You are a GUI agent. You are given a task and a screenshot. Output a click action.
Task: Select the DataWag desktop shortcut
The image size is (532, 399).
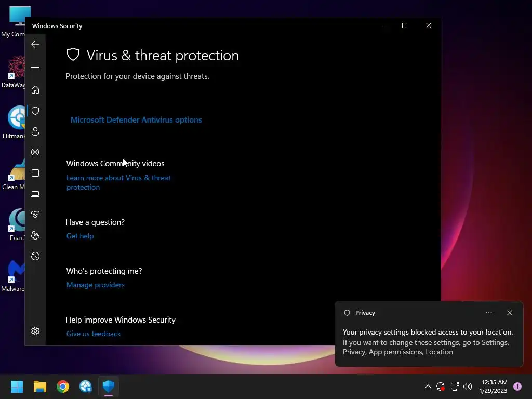pos(13,72)
